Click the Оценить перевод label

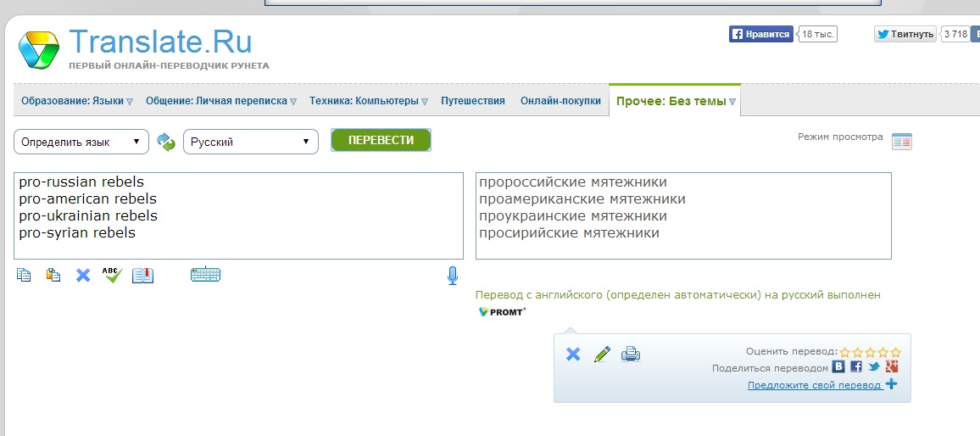pos(791,351)
